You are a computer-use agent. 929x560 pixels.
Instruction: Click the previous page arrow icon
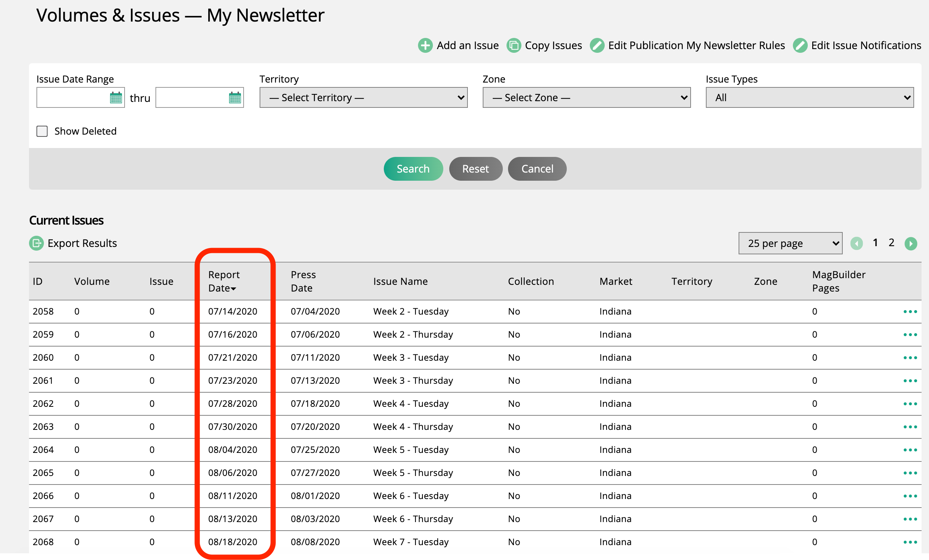pos(856,243)
